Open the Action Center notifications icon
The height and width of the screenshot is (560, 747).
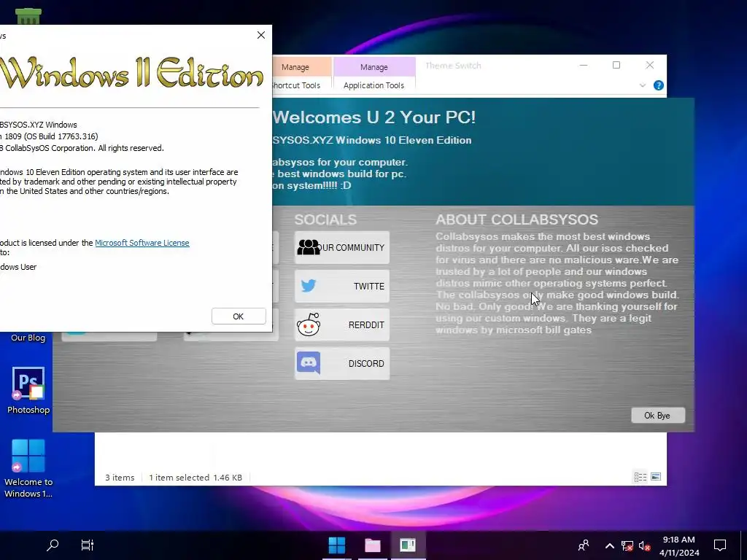click(720, 545)
